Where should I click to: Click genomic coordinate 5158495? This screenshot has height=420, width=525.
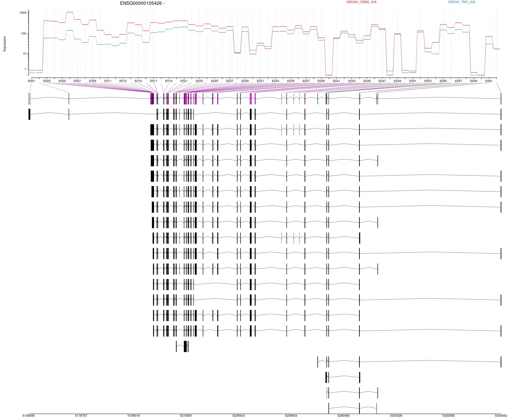(x=28, y=416)
